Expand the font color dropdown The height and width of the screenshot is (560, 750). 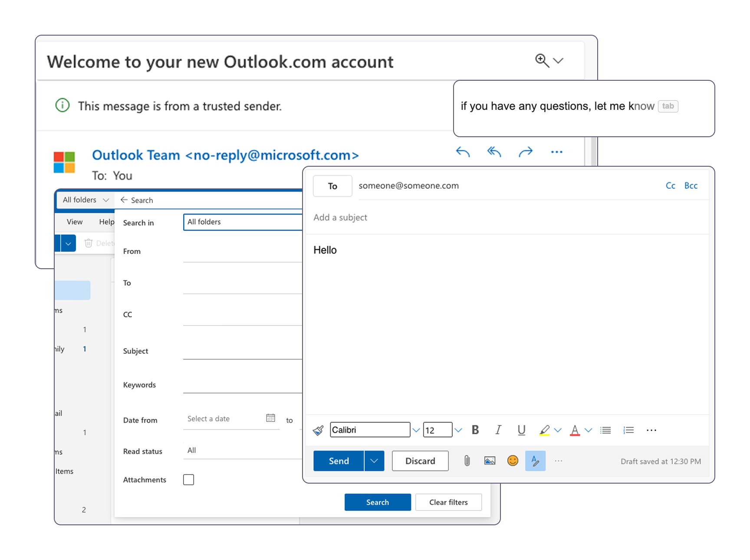(589, 430)
